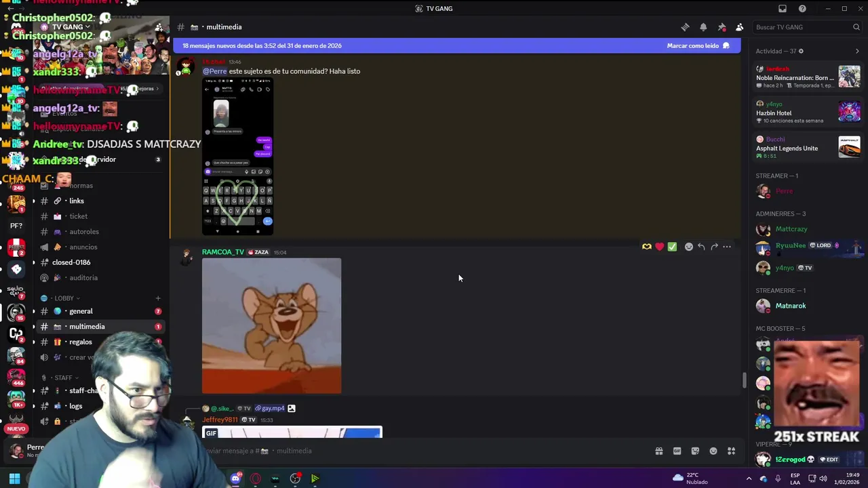This screenshot has height=488, width=868.
Task: Open member RyuuNee profile
Action: tap(807, 247)
